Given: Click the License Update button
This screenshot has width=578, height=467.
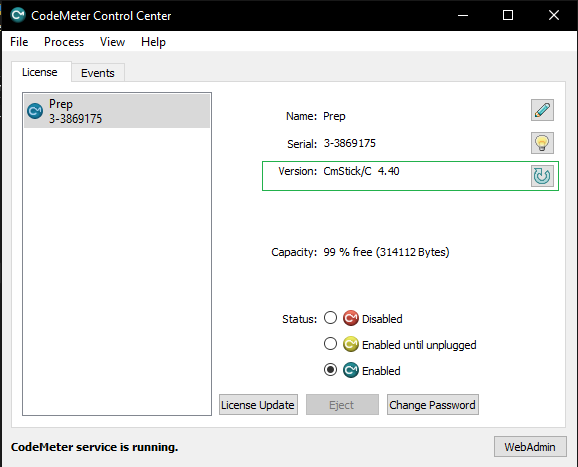Looking at the screenshot, I should pos(258,405).
